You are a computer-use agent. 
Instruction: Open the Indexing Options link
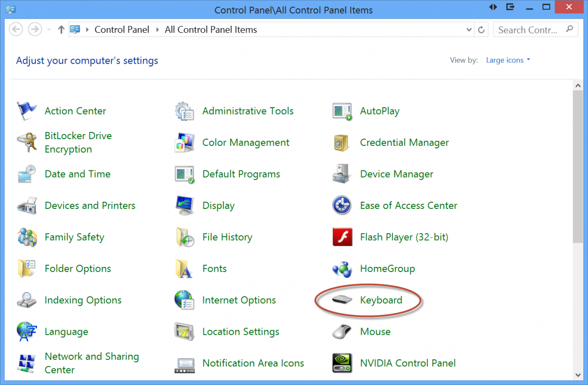[x=83, y=300]
